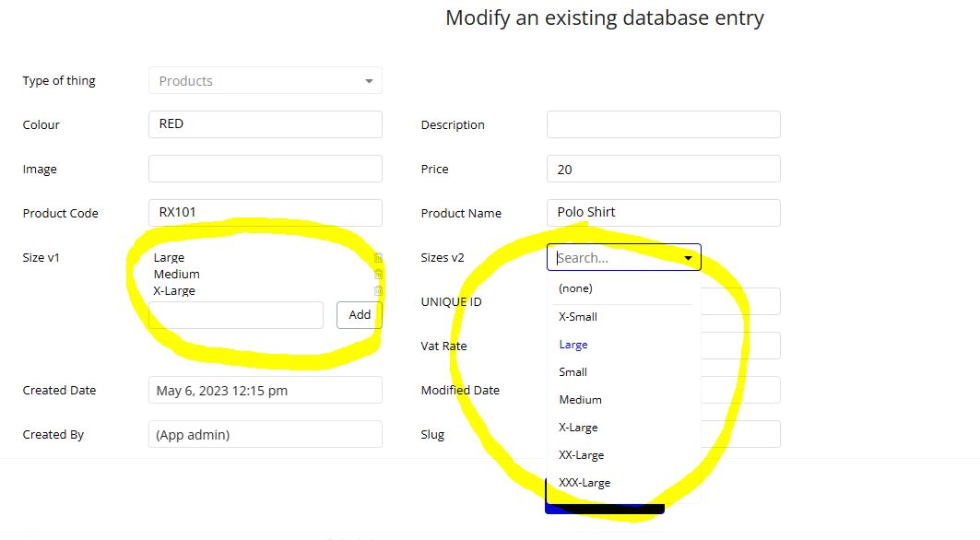
Task: Click the Colour field containing RED
Action: click(x=266, y=124)
